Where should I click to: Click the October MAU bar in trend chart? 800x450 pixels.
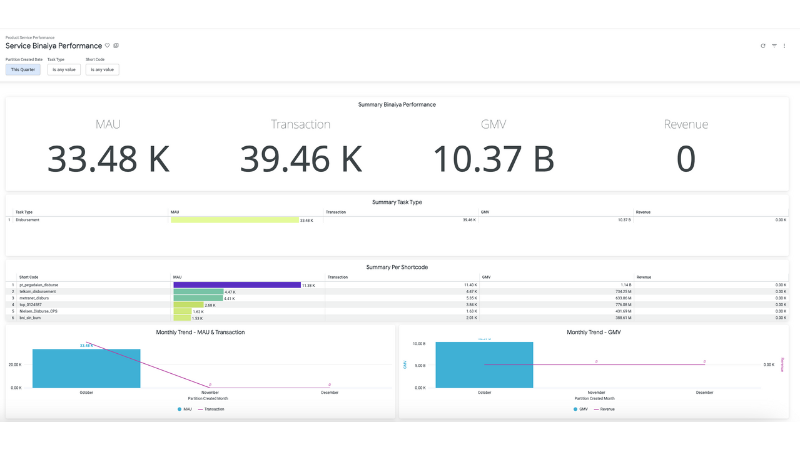(86, 368)
